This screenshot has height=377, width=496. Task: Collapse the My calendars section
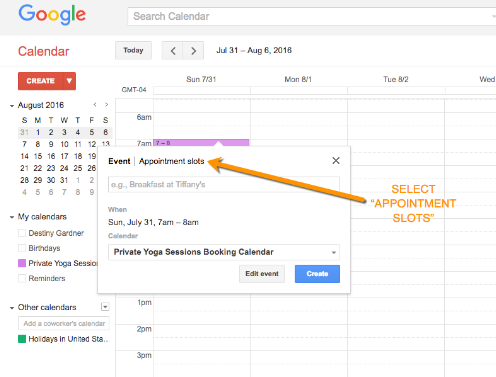click(x=12, y=217)
